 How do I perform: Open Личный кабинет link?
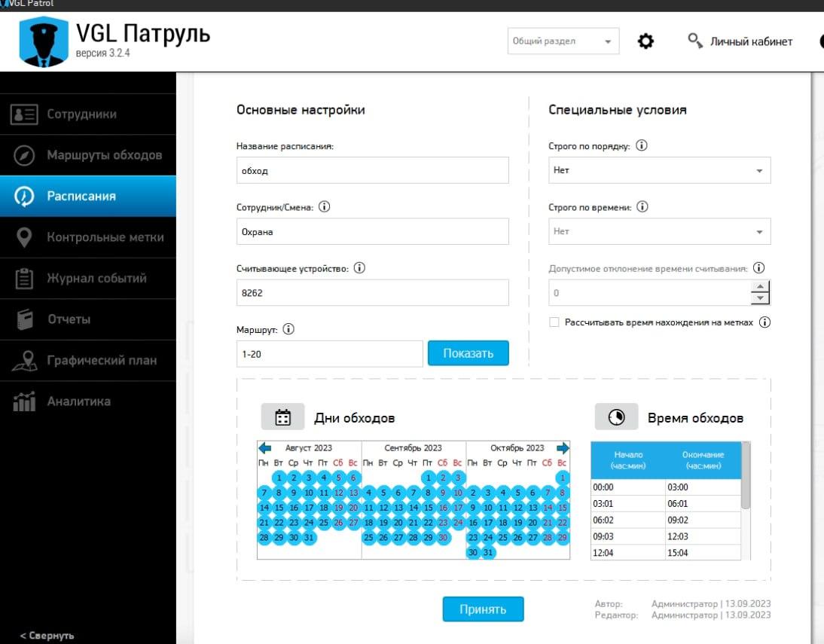pos(751,41)
